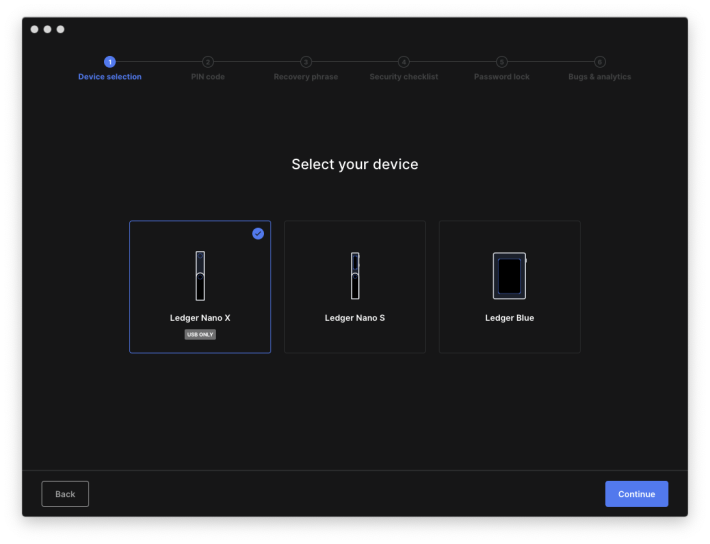This screenshot has height=544, width=710.
Task: Select the Ledger Nano X device illustration
Action: 200,276
